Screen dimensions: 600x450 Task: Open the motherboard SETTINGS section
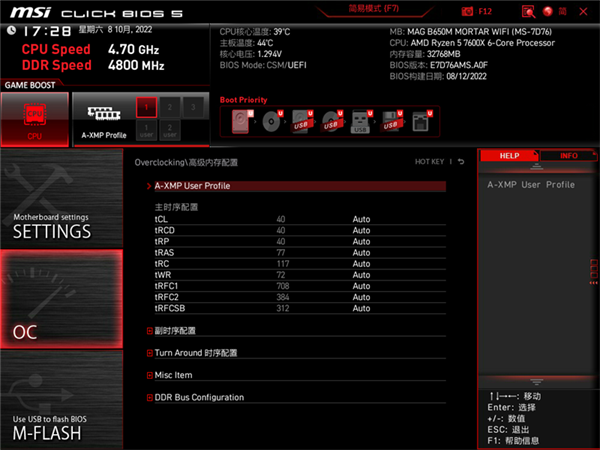tap(60, 226)
